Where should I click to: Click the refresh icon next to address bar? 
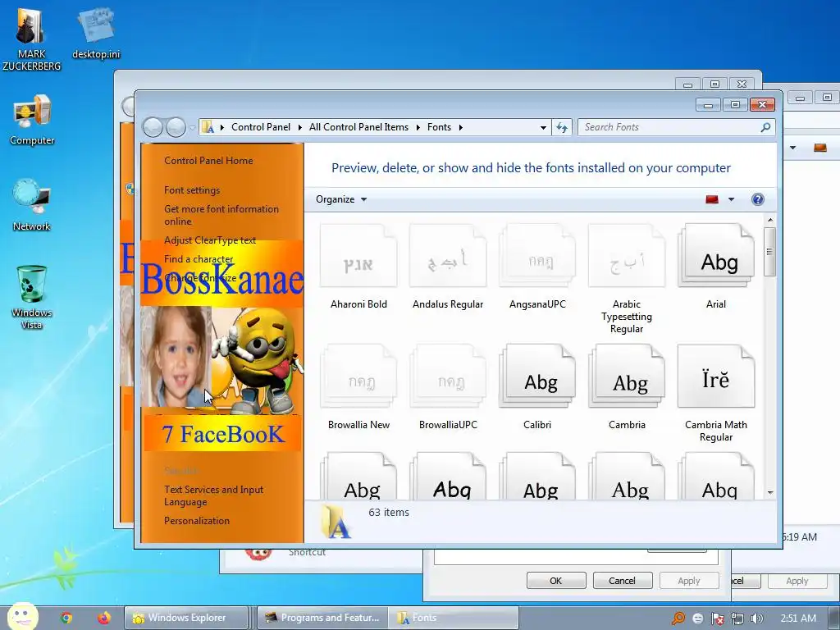point(561,127)
